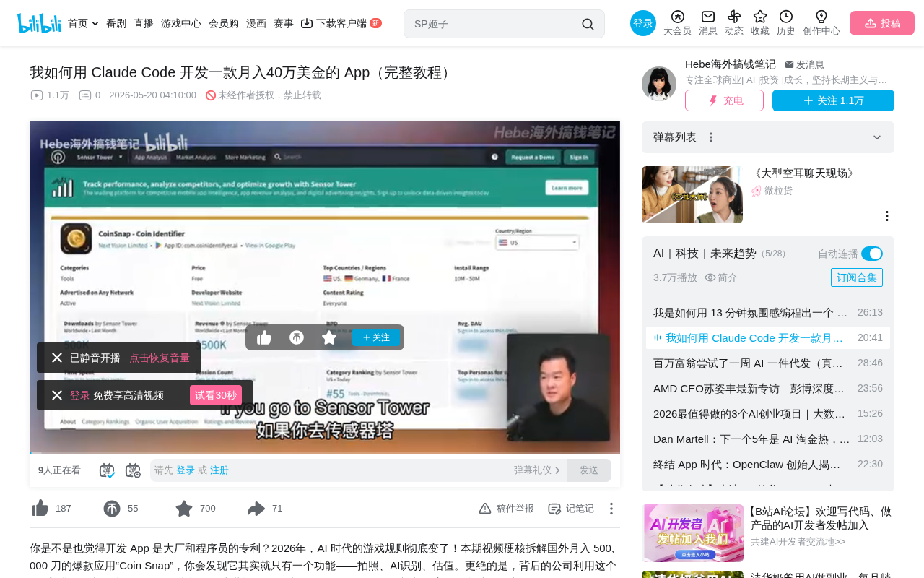Open more options dots beside 记笔记
Viewport: 924px width, 578px height.
611,509
